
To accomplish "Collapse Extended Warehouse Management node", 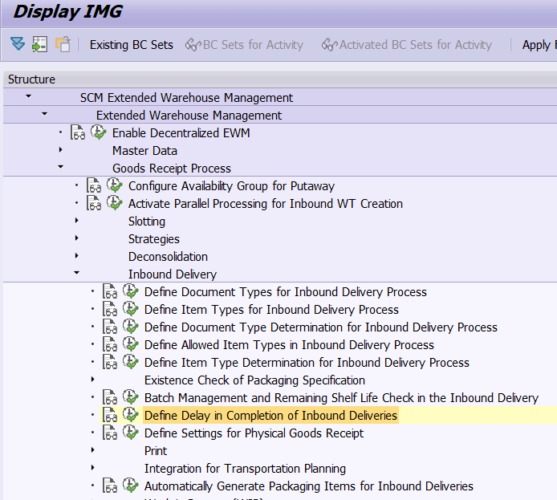I will 44,114.
